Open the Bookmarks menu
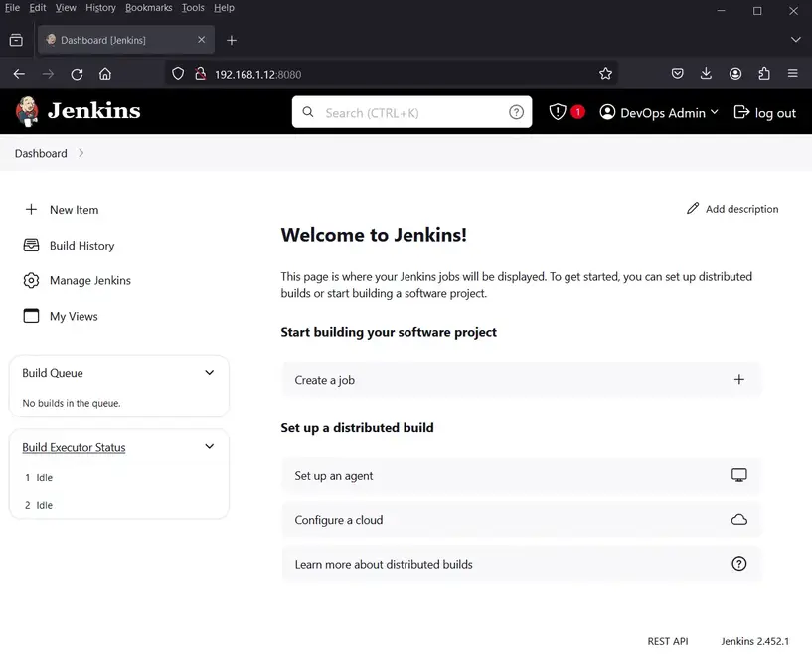This screenshot has width=812, height=666. (148, 8)
